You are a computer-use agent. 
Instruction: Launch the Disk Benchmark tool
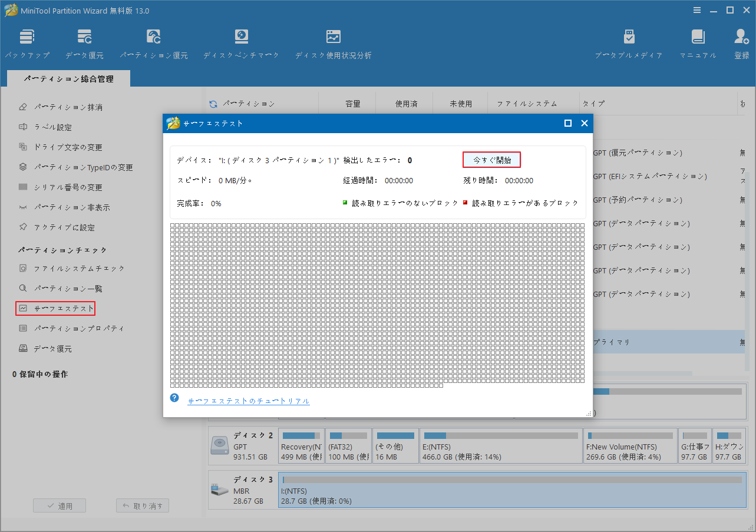click(240, 42)
